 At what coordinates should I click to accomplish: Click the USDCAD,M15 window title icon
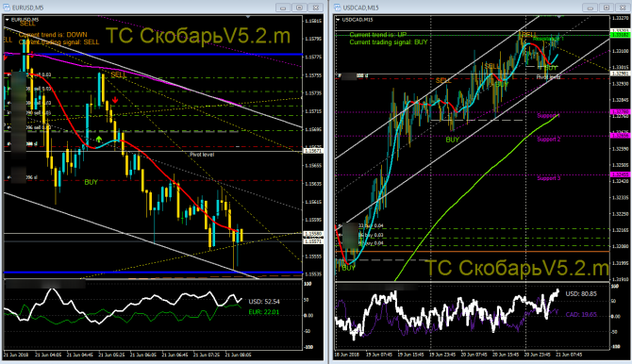tap(338, 8)
